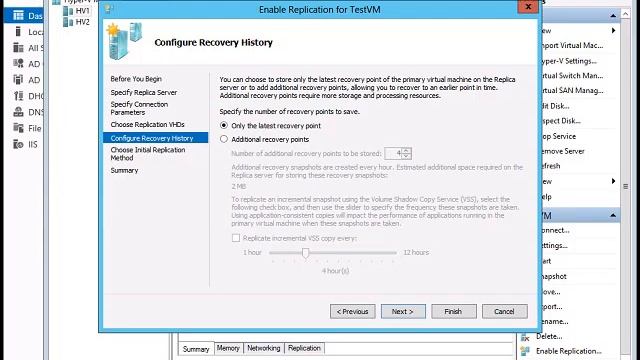Screen dimensions: 640x360
Task: Switch to Memory tab in Hyper-V Manager
Action: [x=228, y=348]
